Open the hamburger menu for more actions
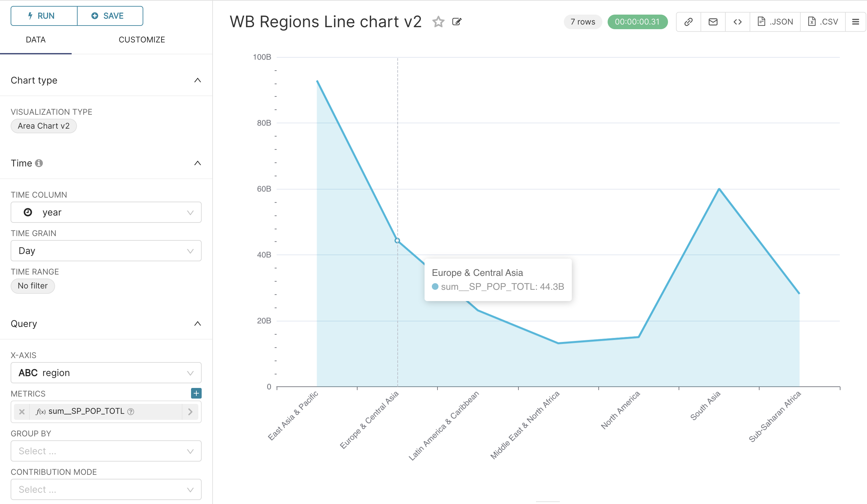This screenshot has height=504, width=867. coord(855,22)
